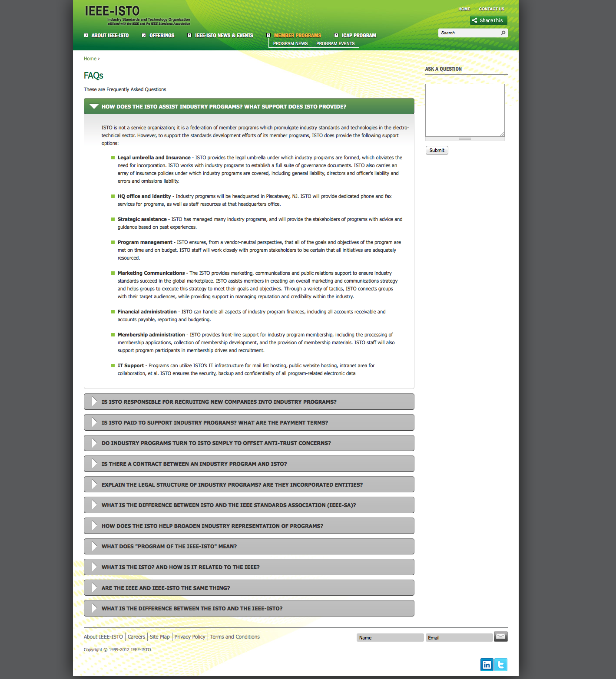Screen dimensions: 616x679
Task: Open the Member Programs menu
Action: click(x=298, y=36)
